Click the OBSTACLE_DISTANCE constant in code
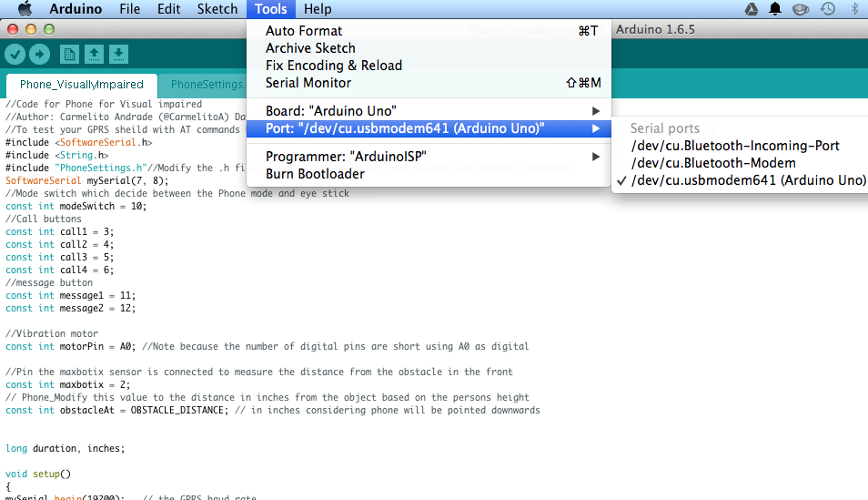This screenshot has width=868, height=500. click(177, 410)
